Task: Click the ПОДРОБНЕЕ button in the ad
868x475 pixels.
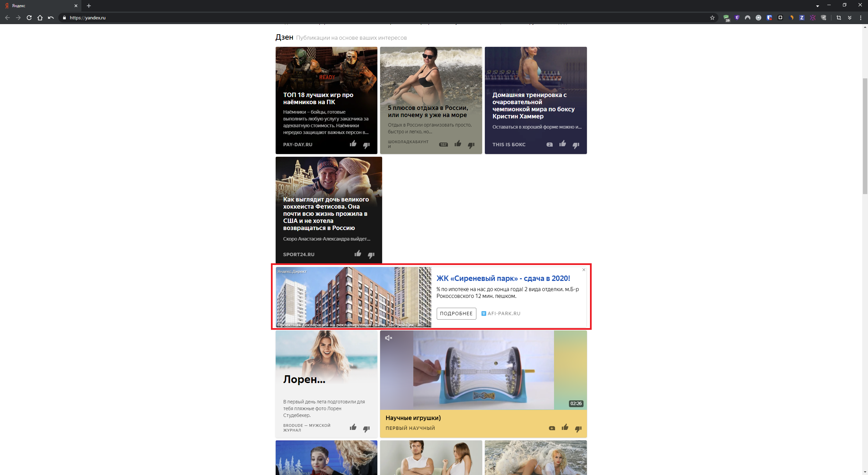Action: tap(456, 313)
